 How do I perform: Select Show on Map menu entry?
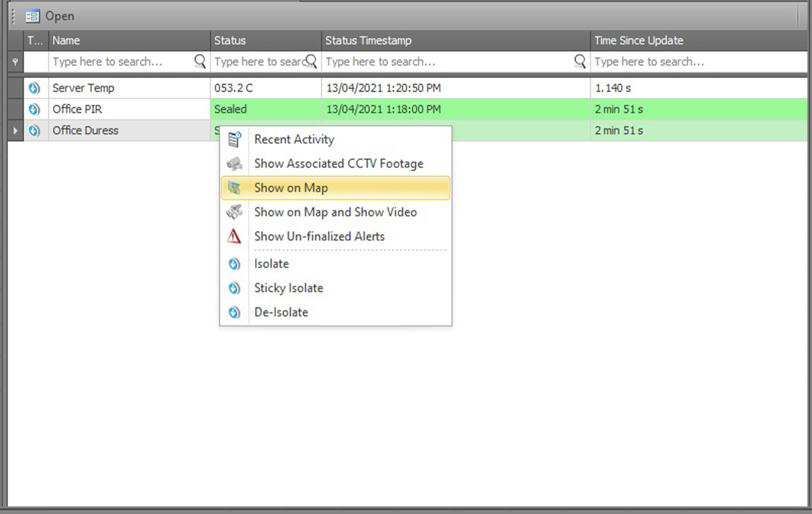point(291,188)
